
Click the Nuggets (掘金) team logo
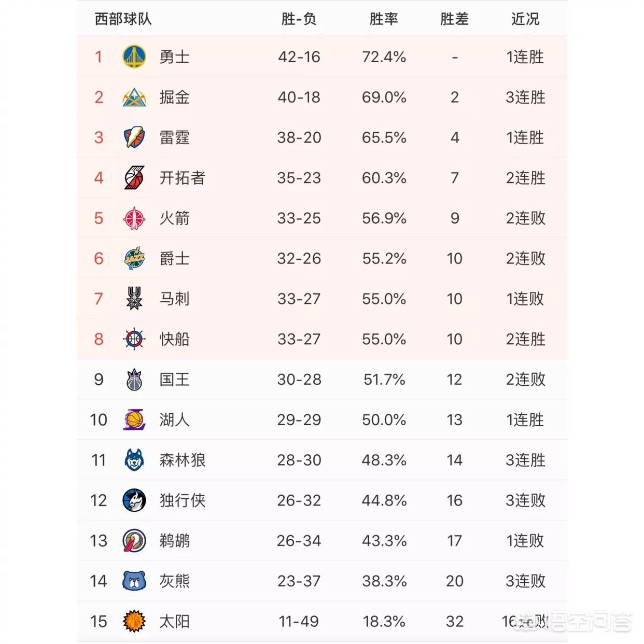[x=134, y=97]
